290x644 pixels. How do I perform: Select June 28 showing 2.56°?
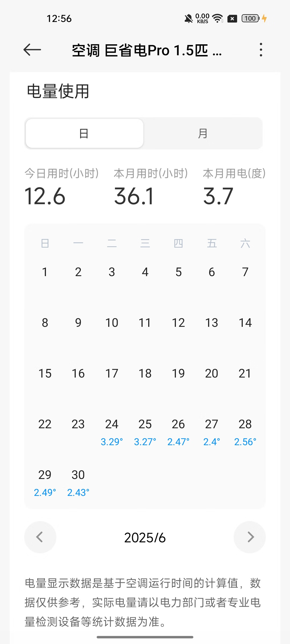(x=245, y=432)
